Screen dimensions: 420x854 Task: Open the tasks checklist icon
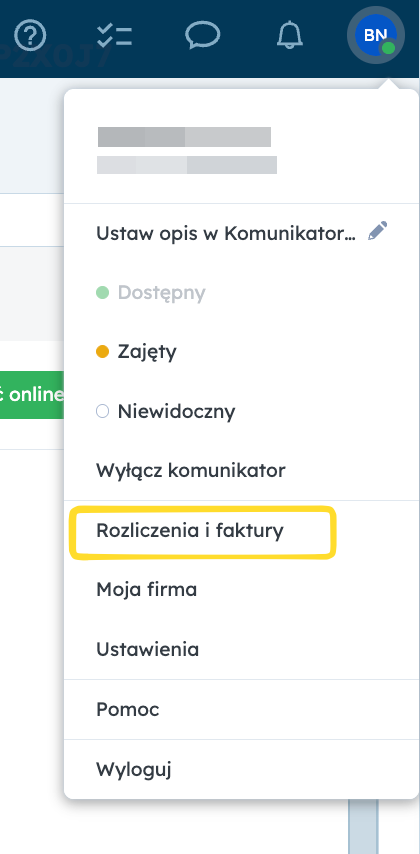pyautogui.click(x=114, y=35)
